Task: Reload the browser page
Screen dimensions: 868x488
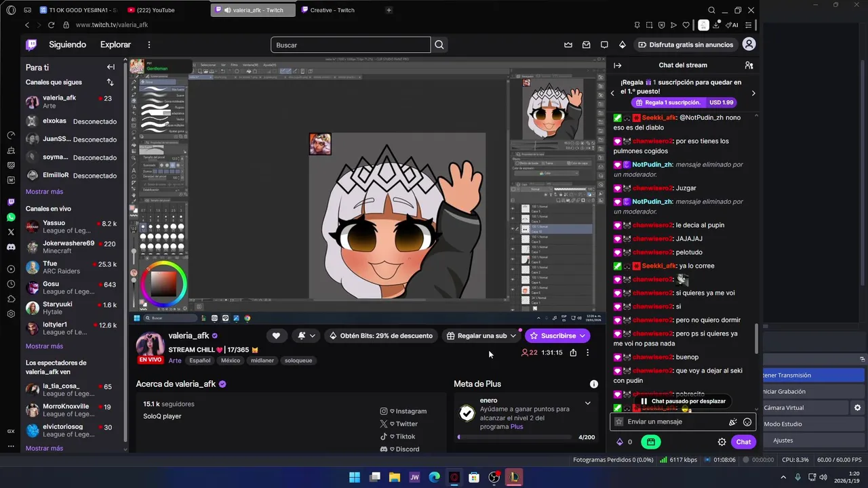Action: 51,25
